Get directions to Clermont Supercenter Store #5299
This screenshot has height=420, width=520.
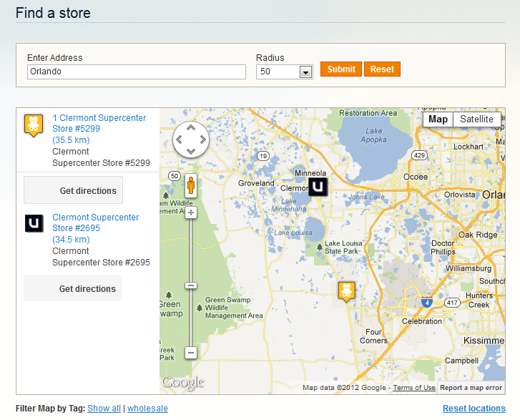(x=73, y=190)
